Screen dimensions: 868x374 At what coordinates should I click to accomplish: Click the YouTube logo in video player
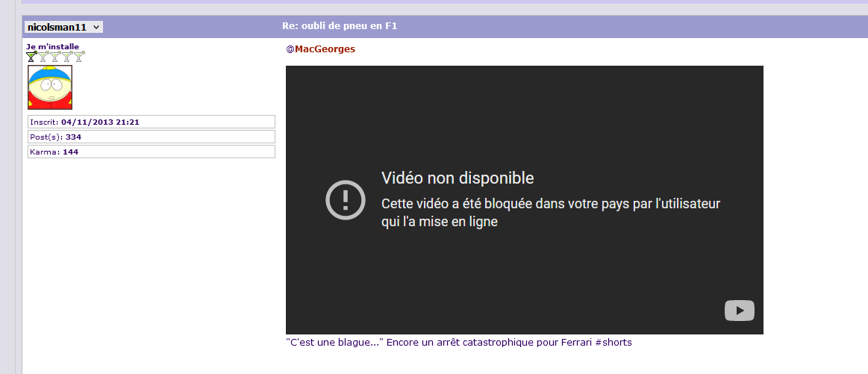tap(739, 311)
